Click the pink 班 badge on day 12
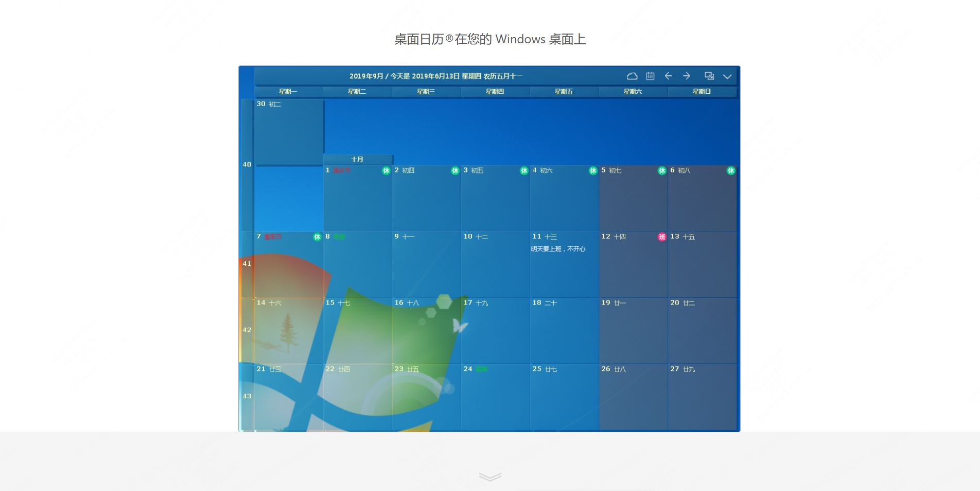This screenshot has height=491, width=980. click(x=662, y=237)
